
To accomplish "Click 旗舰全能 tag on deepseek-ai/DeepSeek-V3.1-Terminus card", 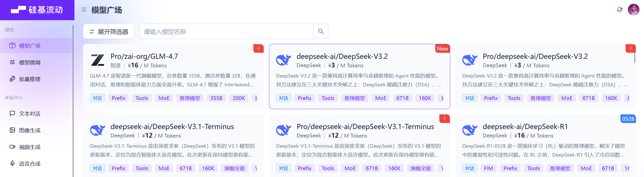I will [235, 168].
